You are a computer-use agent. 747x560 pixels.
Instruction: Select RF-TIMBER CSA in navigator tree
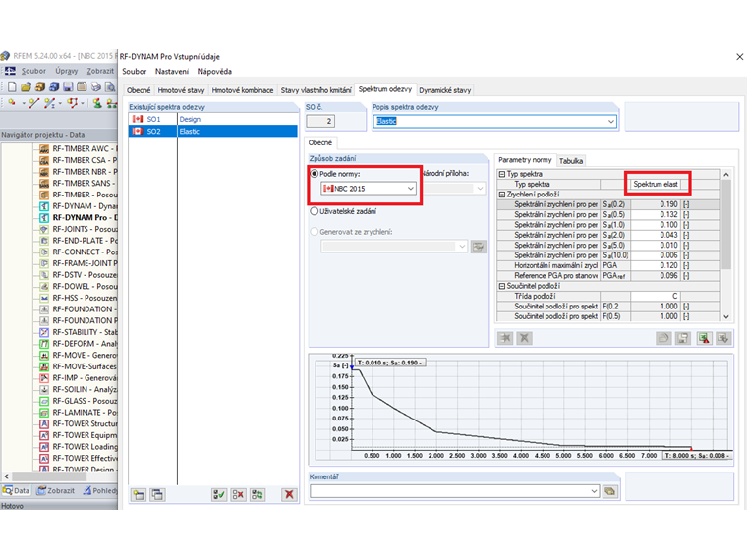click(79, 160)
